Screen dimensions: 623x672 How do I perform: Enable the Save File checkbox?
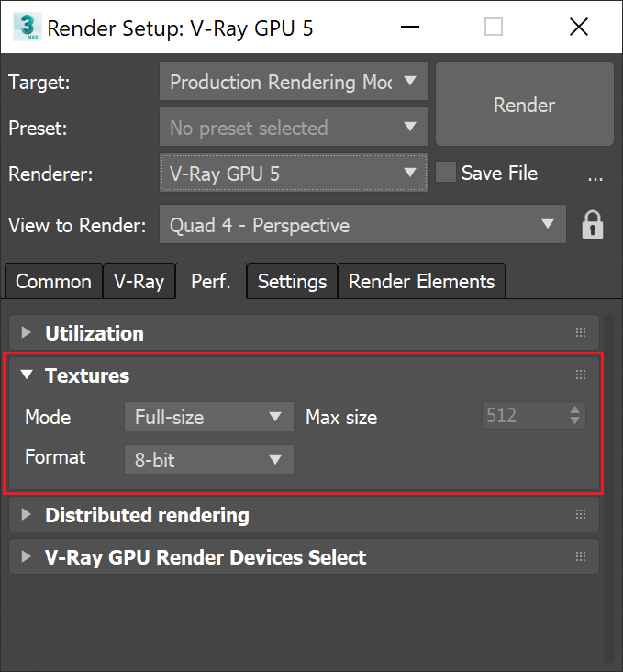446,173
